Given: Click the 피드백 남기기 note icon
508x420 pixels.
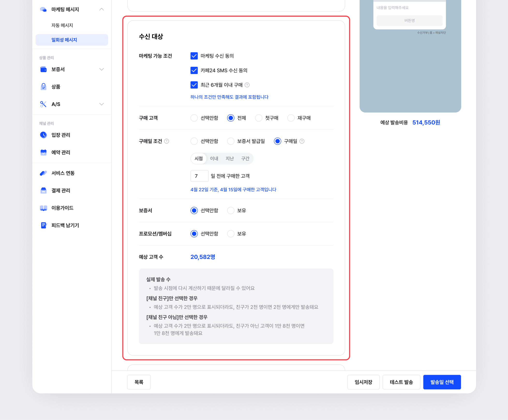Looking at the screenshot, I should 43,225.
